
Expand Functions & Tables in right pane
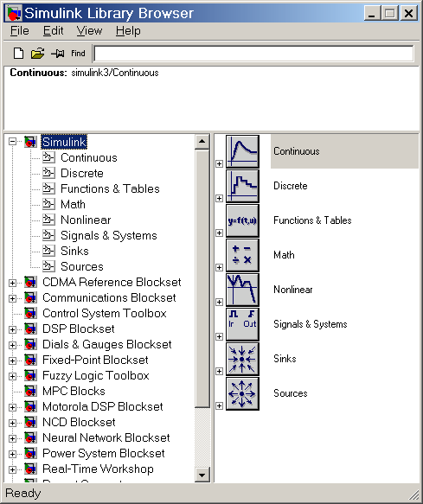point(220,233)
